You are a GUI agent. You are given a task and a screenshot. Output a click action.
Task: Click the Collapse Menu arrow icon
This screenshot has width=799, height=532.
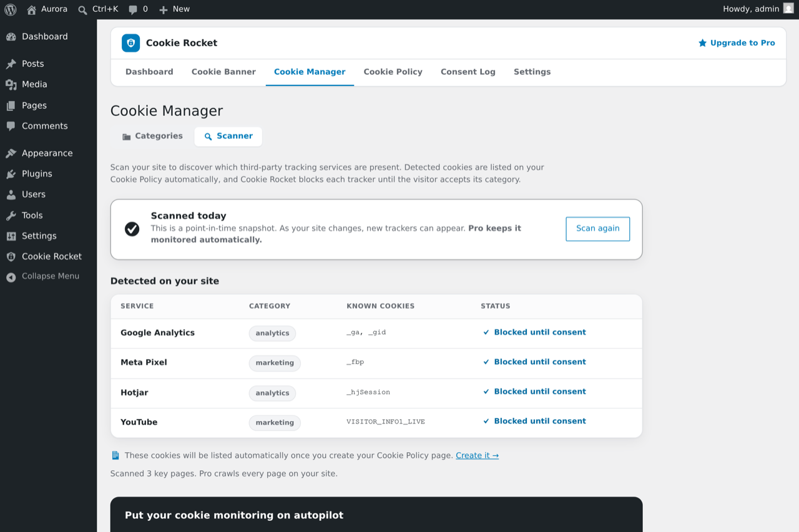tap(11, 277)
